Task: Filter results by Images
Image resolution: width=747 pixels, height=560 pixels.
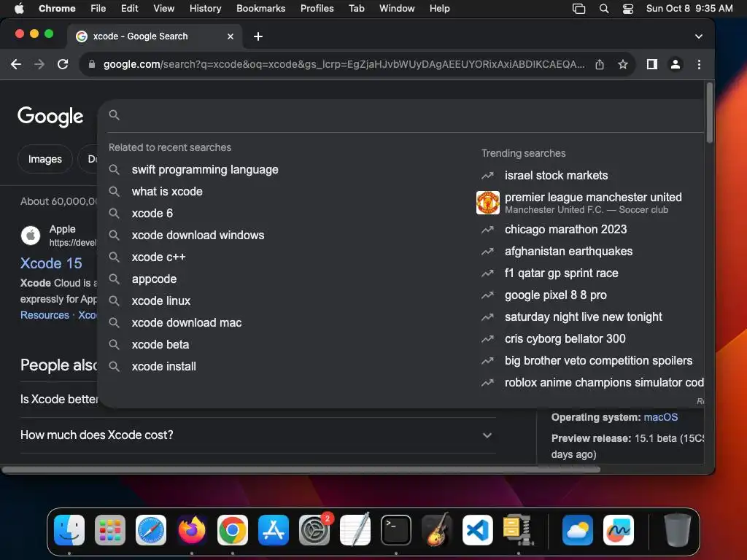Action: coord(44,159)
